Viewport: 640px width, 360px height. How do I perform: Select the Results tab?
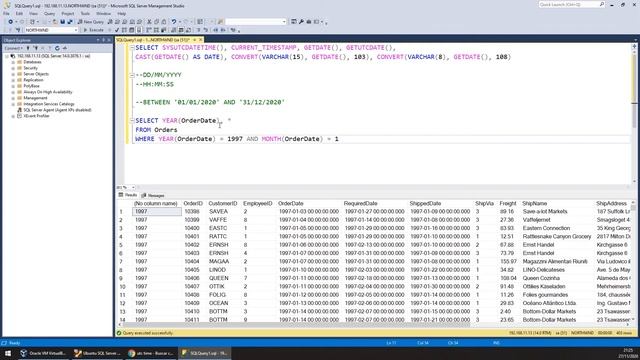[x=128, y=196]
